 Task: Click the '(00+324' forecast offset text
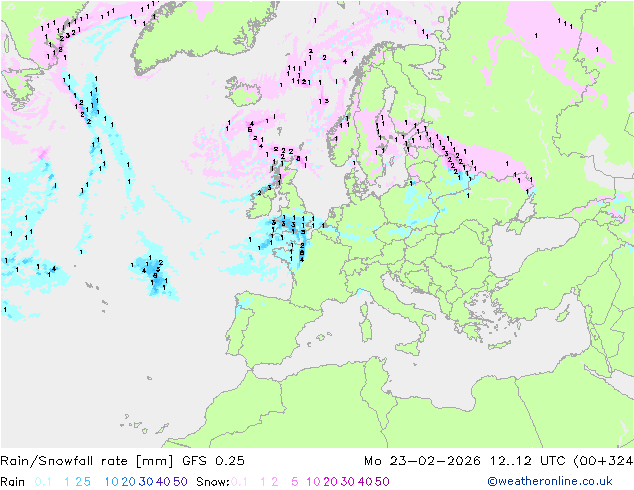pos(603,460)
